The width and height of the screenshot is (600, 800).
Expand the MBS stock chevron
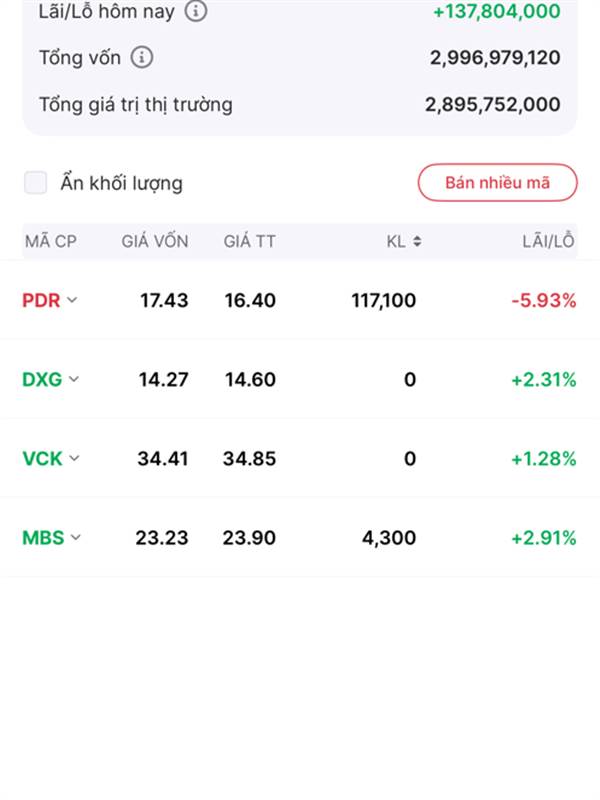76,538
